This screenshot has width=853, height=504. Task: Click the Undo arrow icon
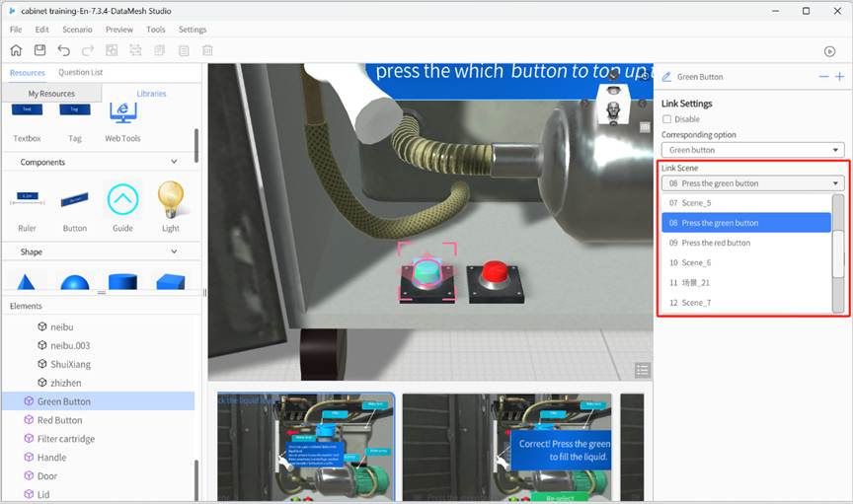(x=64, y=50)
